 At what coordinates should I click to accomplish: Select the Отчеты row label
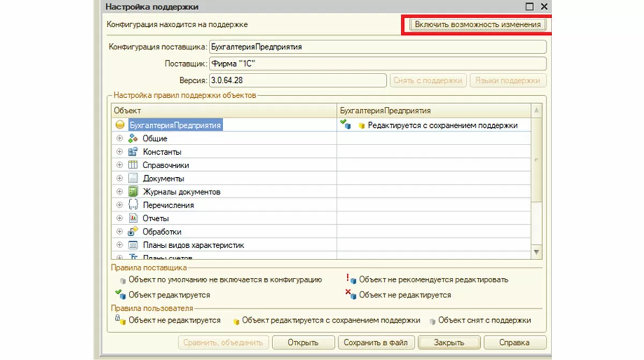pos(156,219)
